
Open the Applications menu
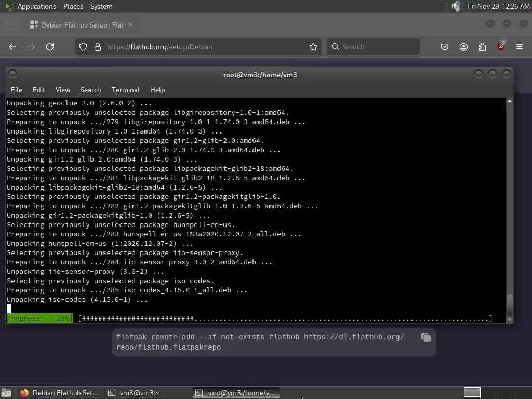[37, 6]
